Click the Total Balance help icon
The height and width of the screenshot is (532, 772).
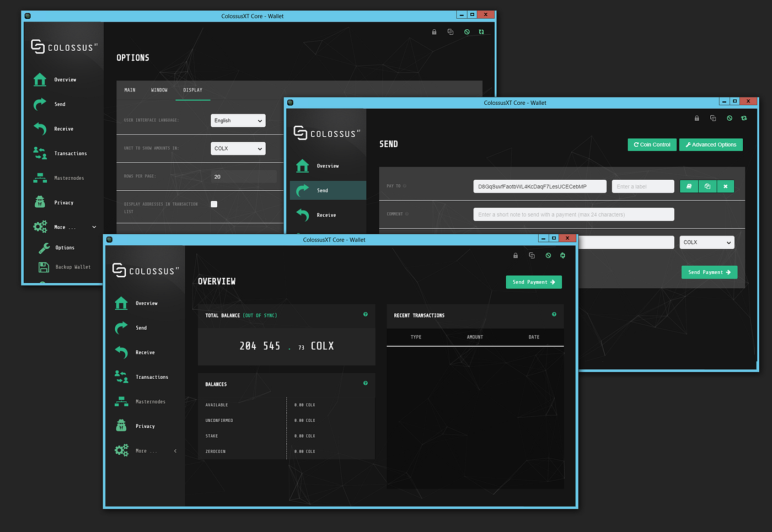tap(366, 314)
